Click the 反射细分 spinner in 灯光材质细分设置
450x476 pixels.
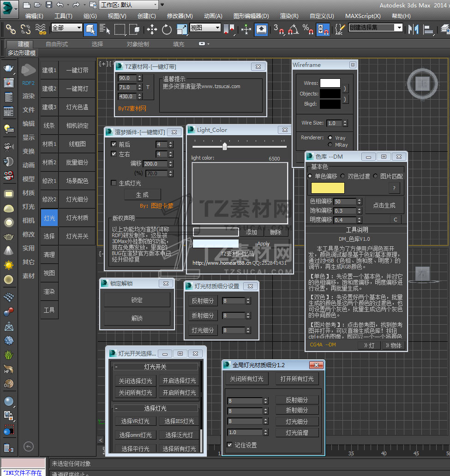[248, 301]
